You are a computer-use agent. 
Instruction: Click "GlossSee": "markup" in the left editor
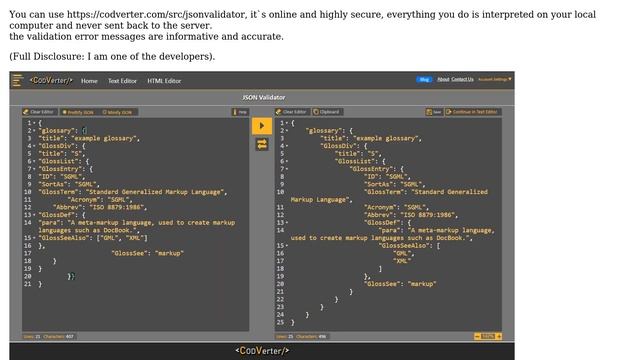pos(148,253)
